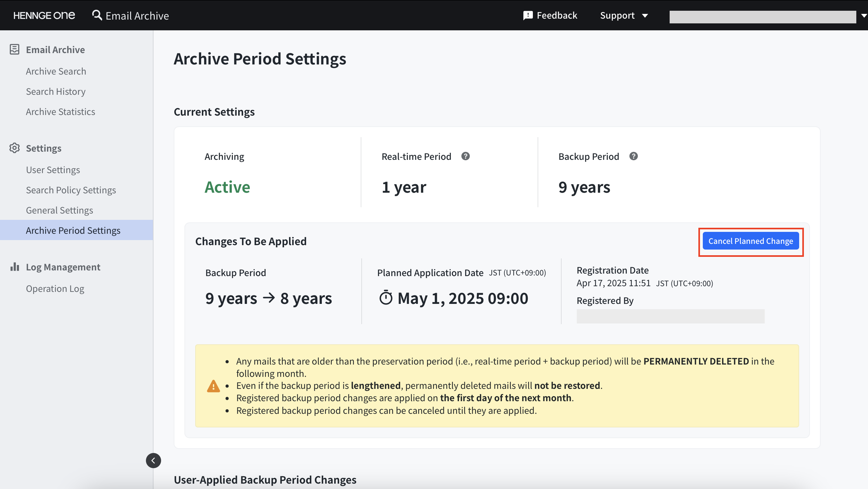868x489 pixels.
Task: Click the redacted Registered By field
Action: tap(670, 317)
